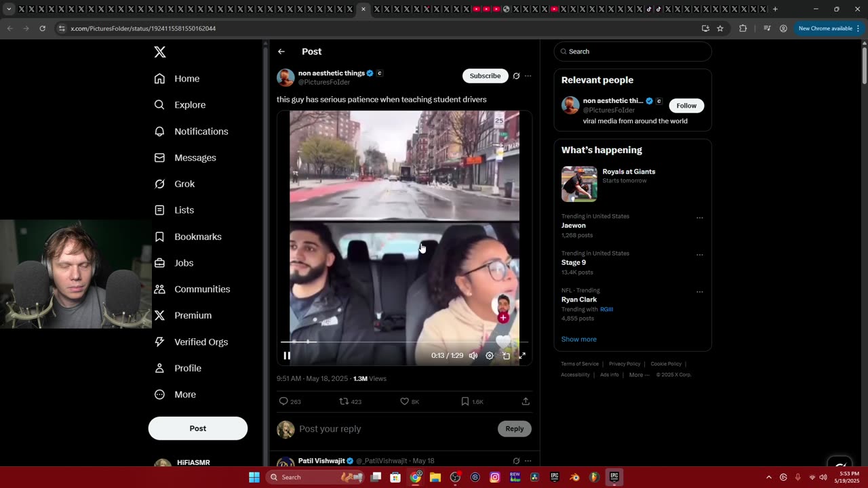Open the post's three-dot more menu
The width and height of the screenshot is (868, 488).
point(528,76)
